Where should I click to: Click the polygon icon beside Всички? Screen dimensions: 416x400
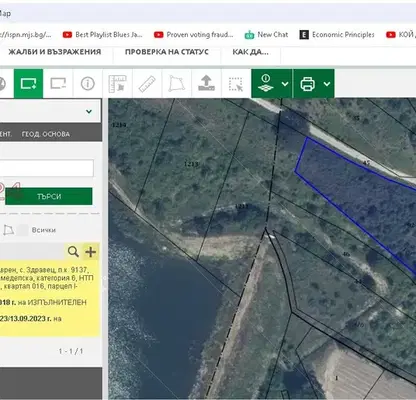[x=9, y=230]
